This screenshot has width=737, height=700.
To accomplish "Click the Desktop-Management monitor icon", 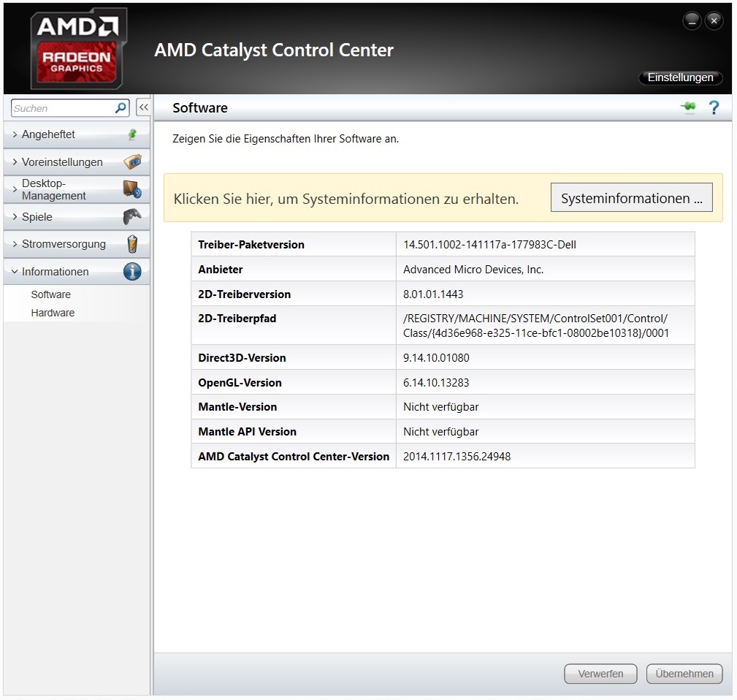I will 132,189.
